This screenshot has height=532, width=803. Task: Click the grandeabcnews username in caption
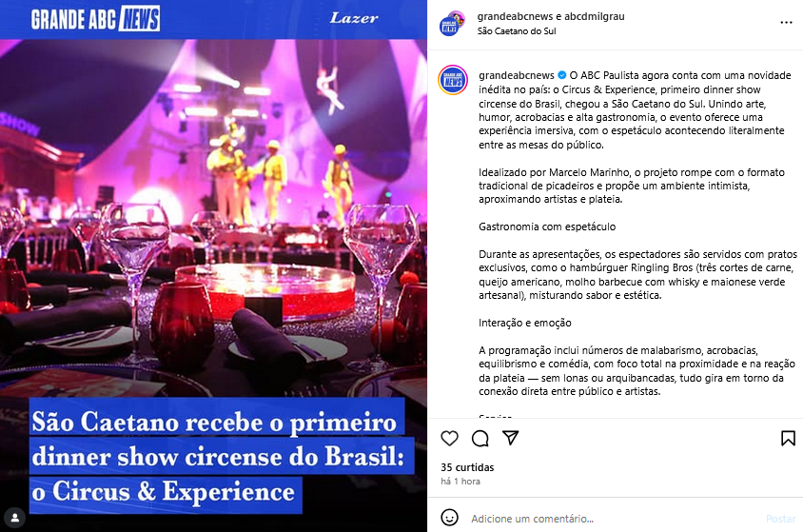[x=517, y=75]
